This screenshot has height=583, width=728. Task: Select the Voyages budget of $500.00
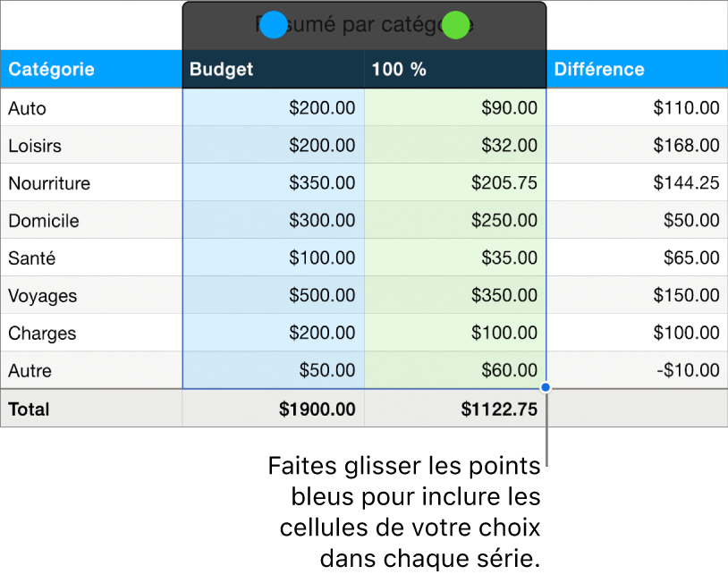pos(322,295)
